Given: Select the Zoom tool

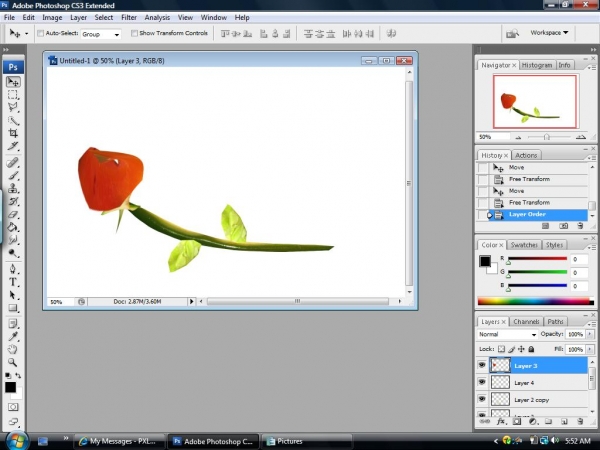Looking at the screenshot, I should 13,362.
